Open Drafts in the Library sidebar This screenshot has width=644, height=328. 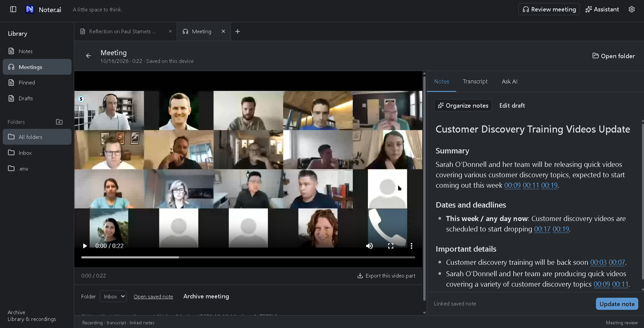coord(37,98)
